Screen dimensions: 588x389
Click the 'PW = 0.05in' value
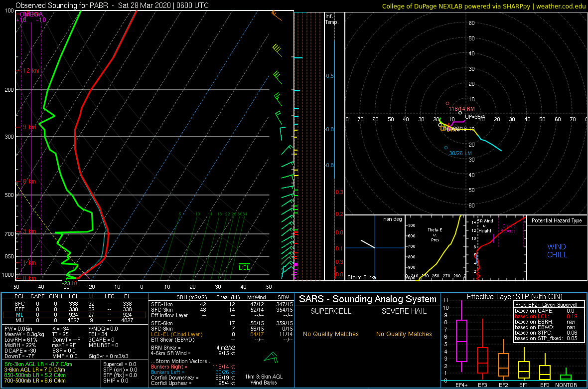click(x=19, y=329)
